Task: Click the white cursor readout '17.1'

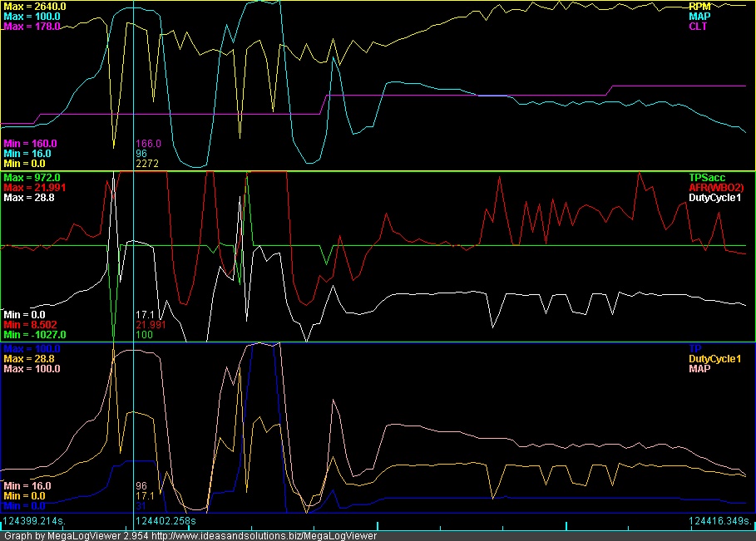Action: click(145, 315)
